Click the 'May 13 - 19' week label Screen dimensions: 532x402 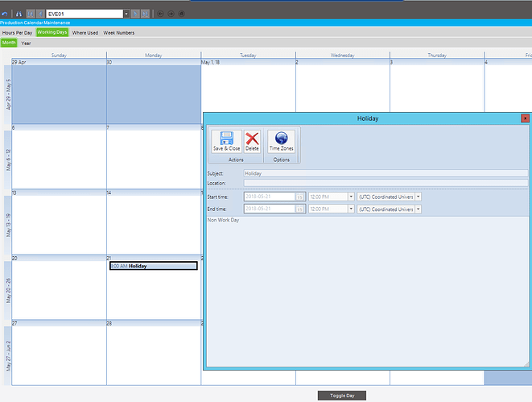click(x=8, y=225)
